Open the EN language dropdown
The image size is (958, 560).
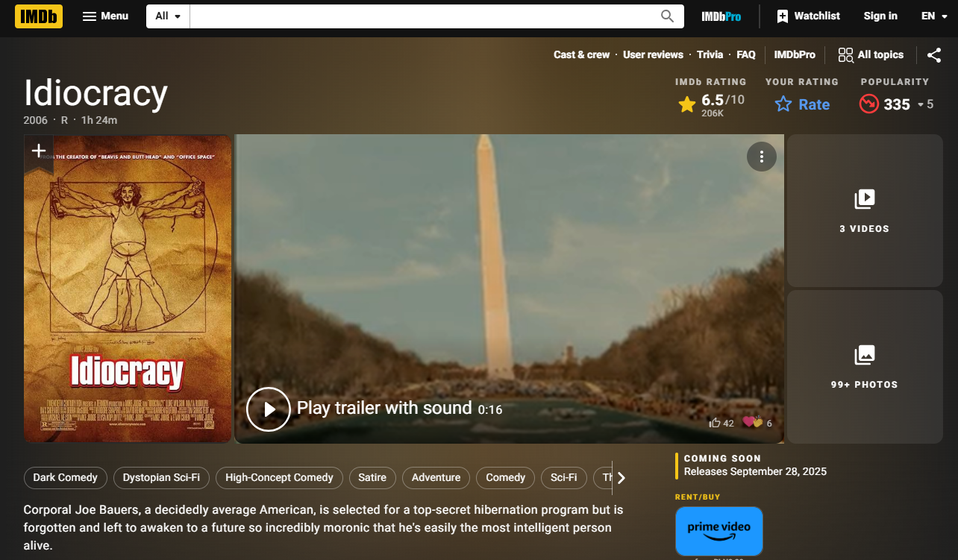(933, 16)
